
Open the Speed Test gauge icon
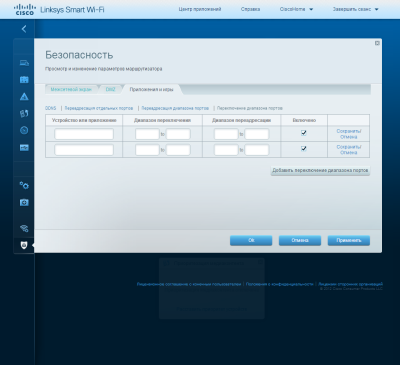[24, 130]
